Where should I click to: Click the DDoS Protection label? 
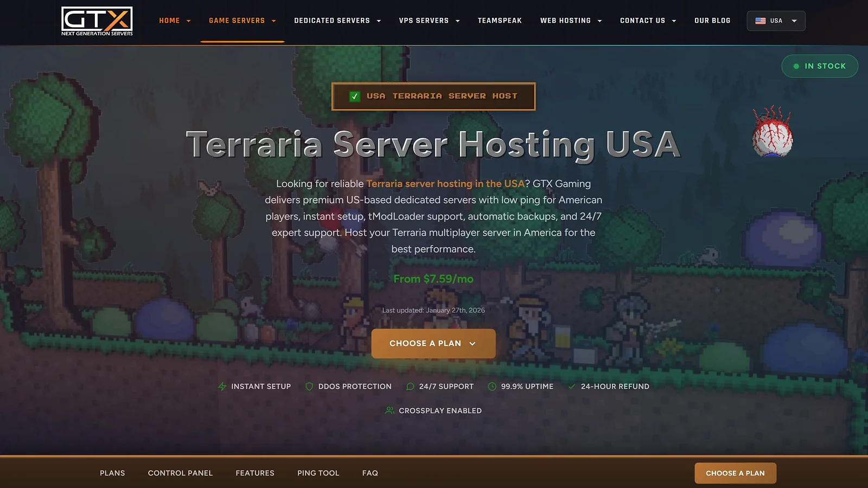tap(355, 387)
